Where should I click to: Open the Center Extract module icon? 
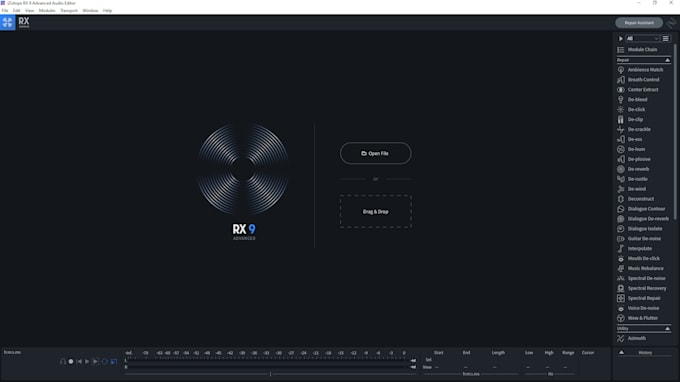[621, 90]
